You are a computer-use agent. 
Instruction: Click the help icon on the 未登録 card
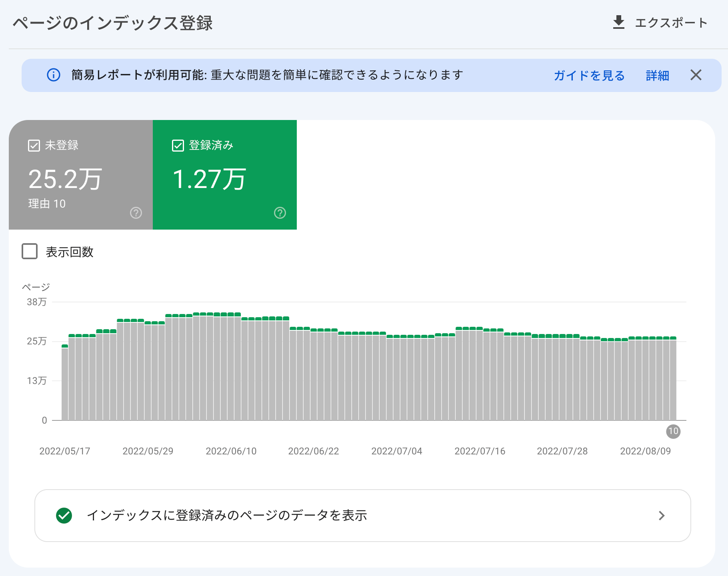click(x=136, y=213)
